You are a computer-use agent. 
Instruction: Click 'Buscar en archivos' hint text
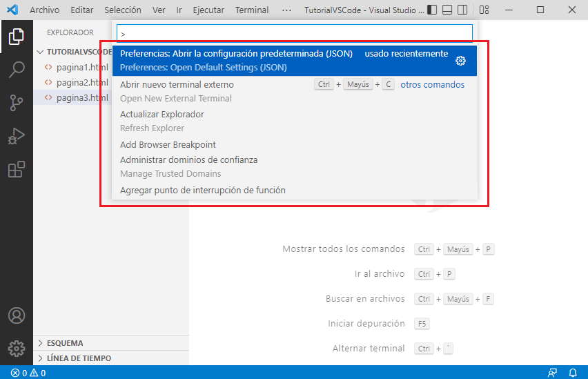365,299
